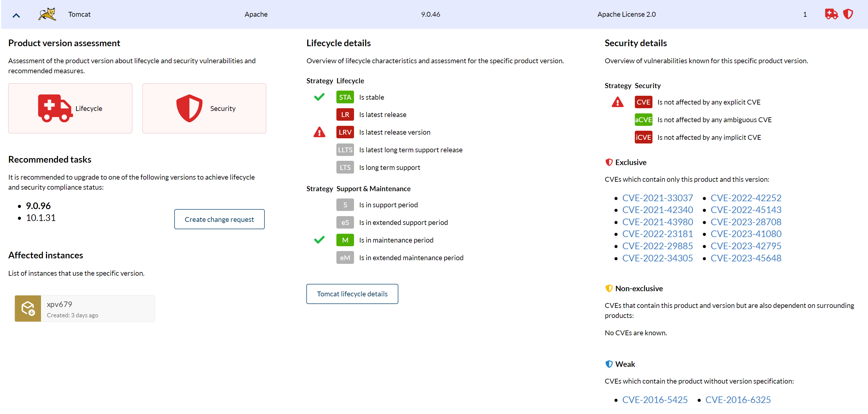Click the LR latest release badge
Screen dimensions: 868x414
(x=345, y=115)
